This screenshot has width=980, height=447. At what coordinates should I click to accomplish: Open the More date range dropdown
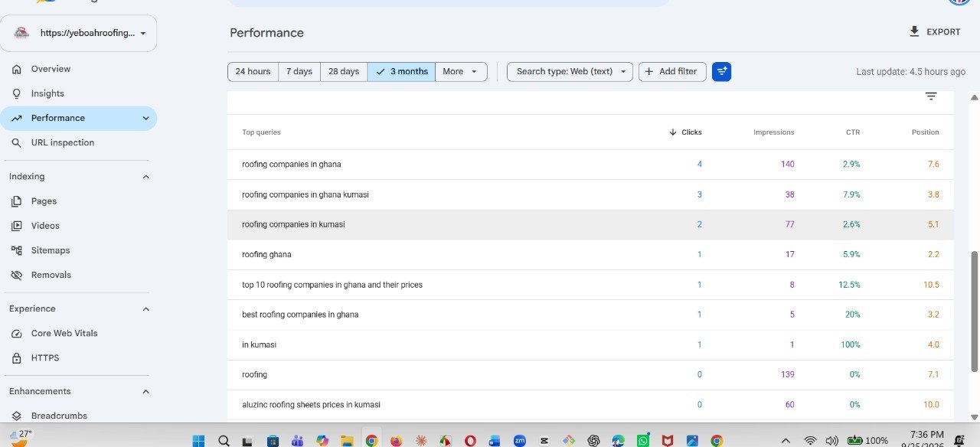(x=461, y=72)
